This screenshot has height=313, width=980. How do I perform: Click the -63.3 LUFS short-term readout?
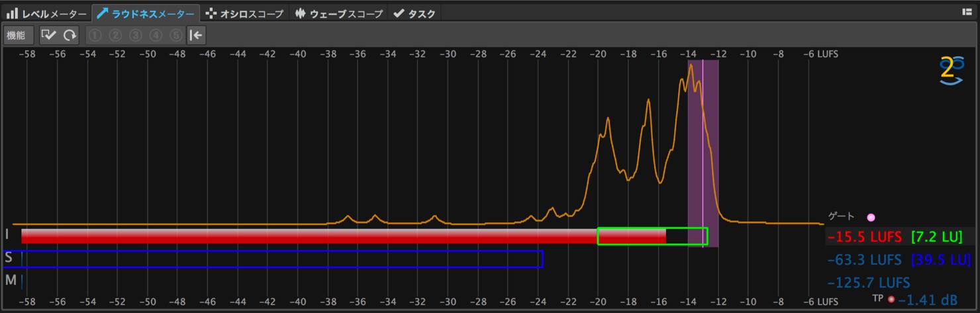(864, 259)
